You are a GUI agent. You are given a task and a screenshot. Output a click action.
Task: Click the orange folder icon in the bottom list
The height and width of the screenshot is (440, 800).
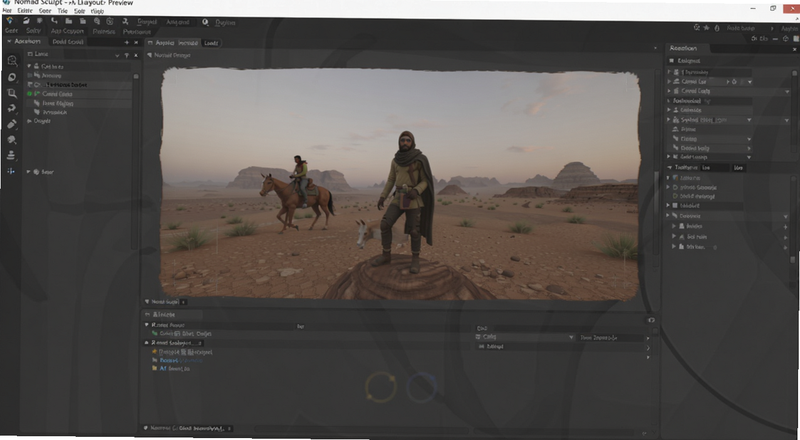(x=155, y=352)
